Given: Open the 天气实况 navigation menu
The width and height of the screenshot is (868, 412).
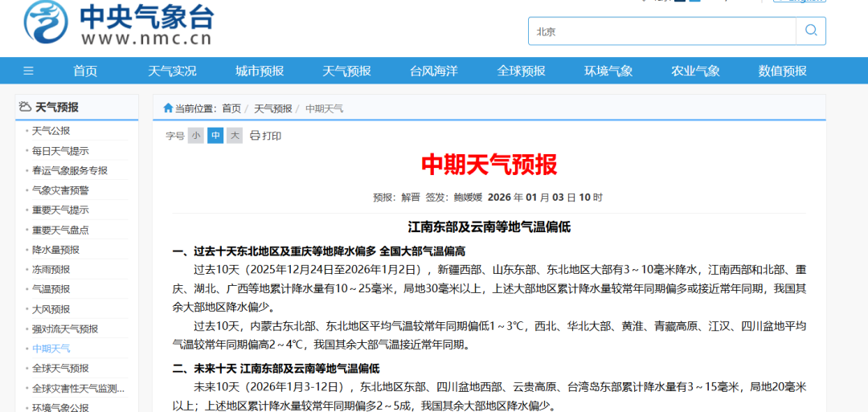Looking at the screenshot, I should click(x=172, y=71).
